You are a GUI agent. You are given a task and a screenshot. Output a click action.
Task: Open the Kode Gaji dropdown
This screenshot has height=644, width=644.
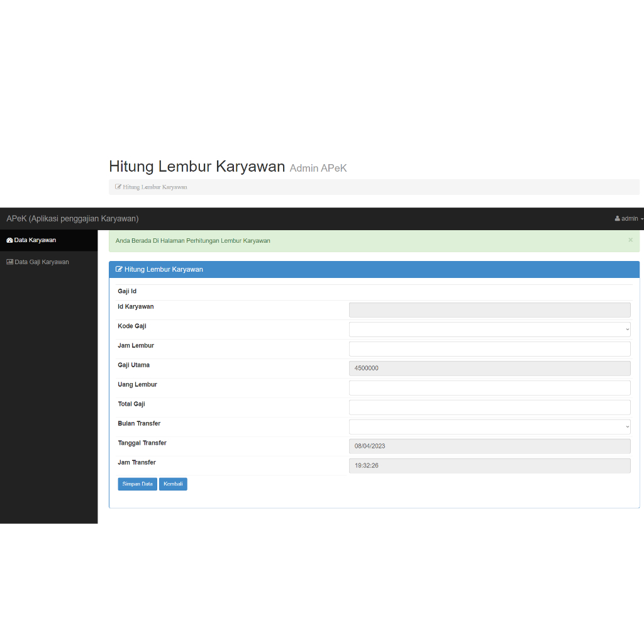(489, 330)
